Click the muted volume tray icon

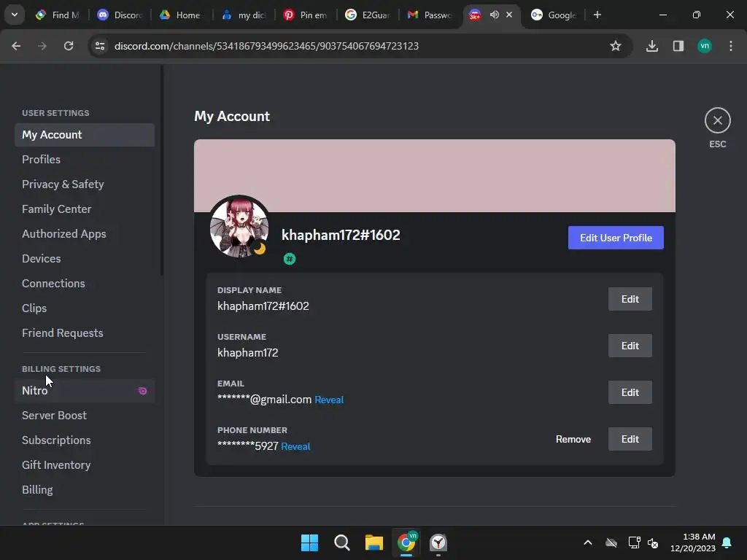pos(653,542)
